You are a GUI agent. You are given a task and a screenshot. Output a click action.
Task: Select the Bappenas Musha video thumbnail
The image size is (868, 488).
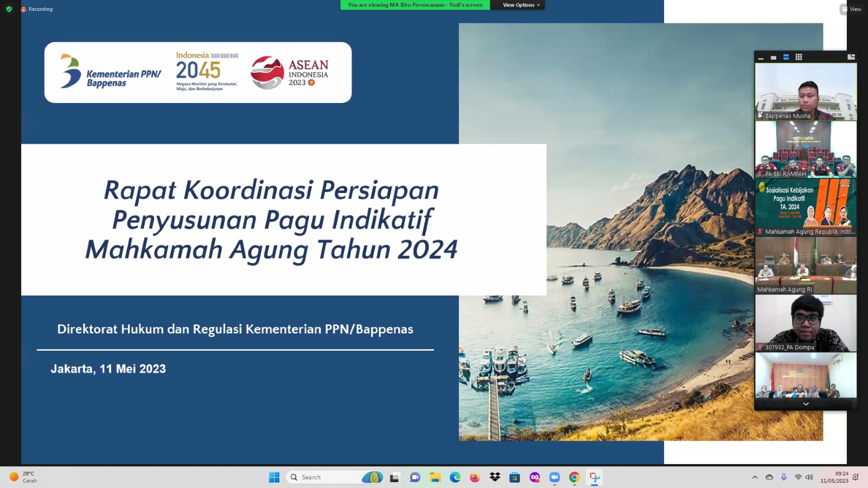click(806, 92)
